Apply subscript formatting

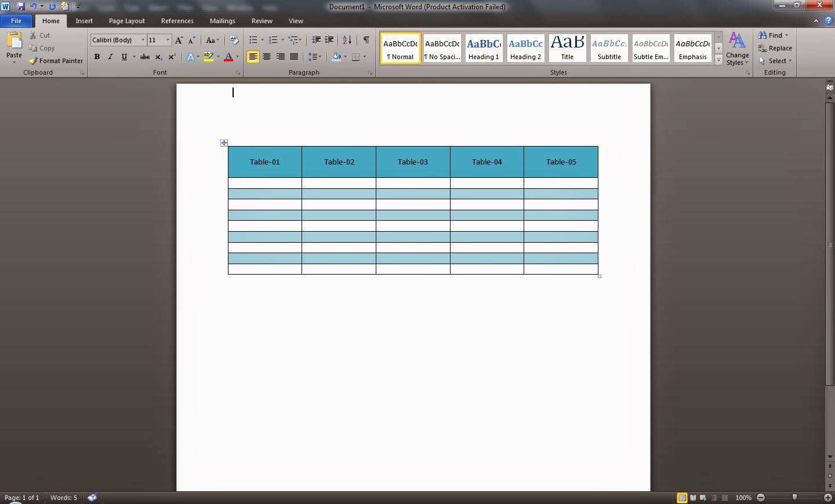tap(158, 57)
